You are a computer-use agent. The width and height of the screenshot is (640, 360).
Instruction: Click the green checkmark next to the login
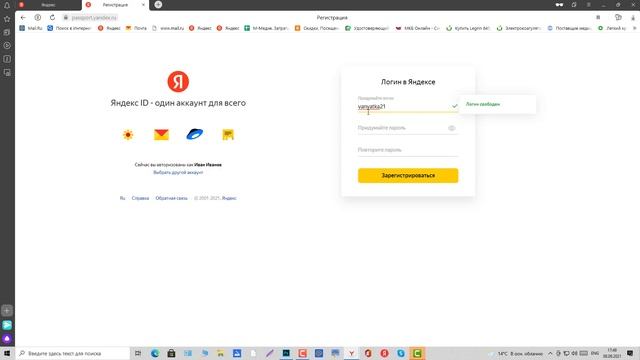pyautogui.click(x=455, y=106)
